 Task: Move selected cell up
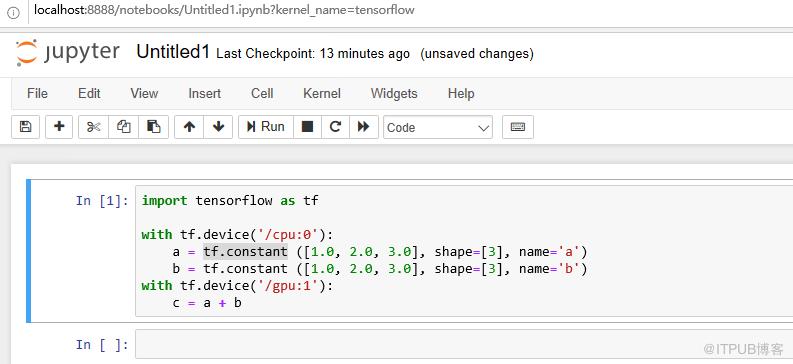pos(189,127)
